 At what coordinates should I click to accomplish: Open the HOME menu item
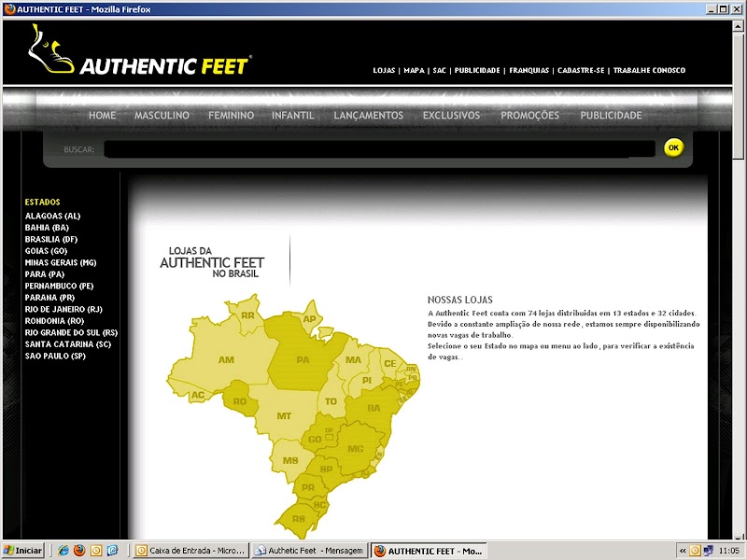tap(103, 115)
